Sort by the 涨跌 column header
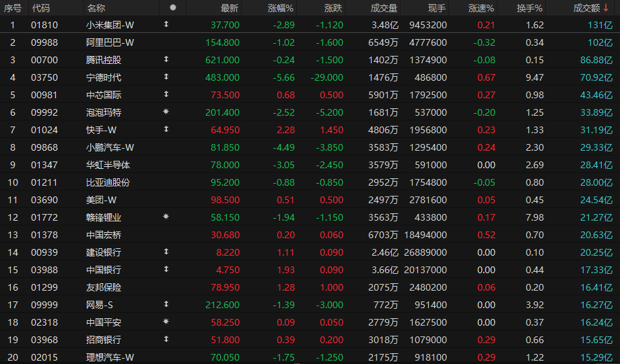 [x=333, y=8]
